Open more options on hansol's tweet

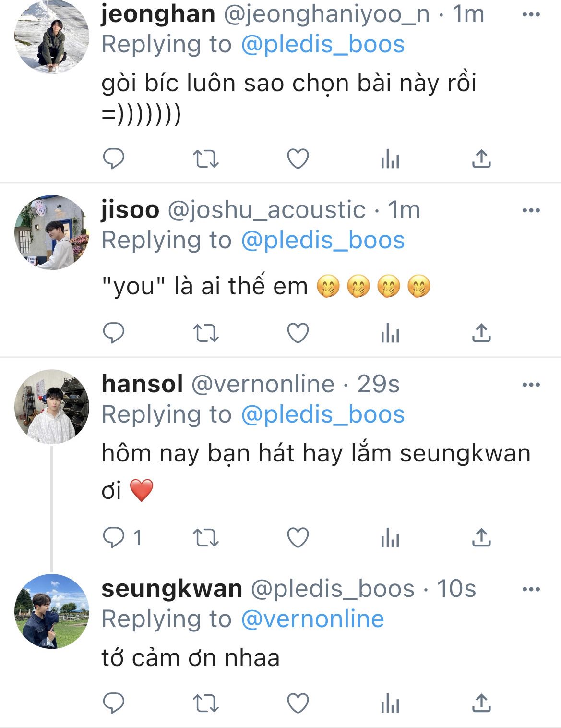(531, 385)
